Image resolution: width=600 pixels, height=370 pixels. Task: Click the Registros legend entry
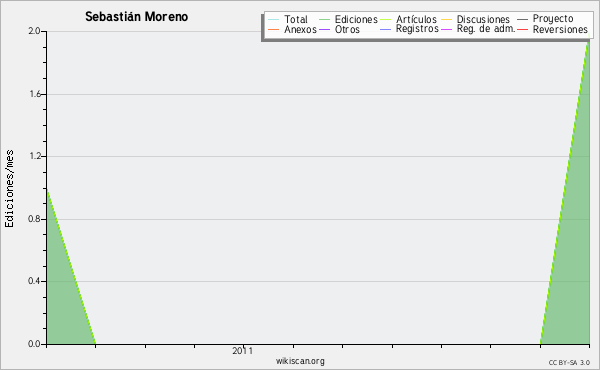[417, 29]
